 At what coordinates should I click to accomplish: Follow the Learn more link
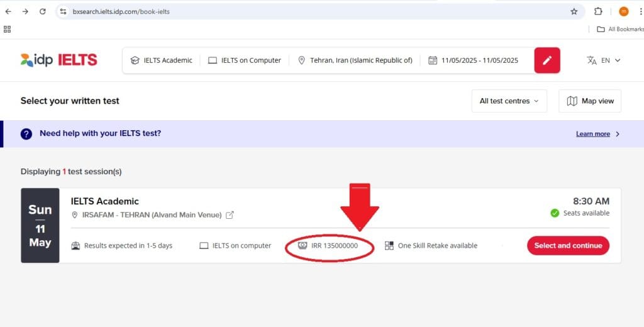click(x=592, y=134)
